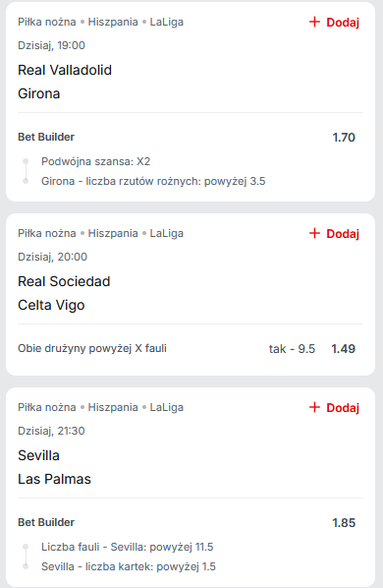Open the Real Sociedad team name
The image size is (383, 588).
coord(64,281)
